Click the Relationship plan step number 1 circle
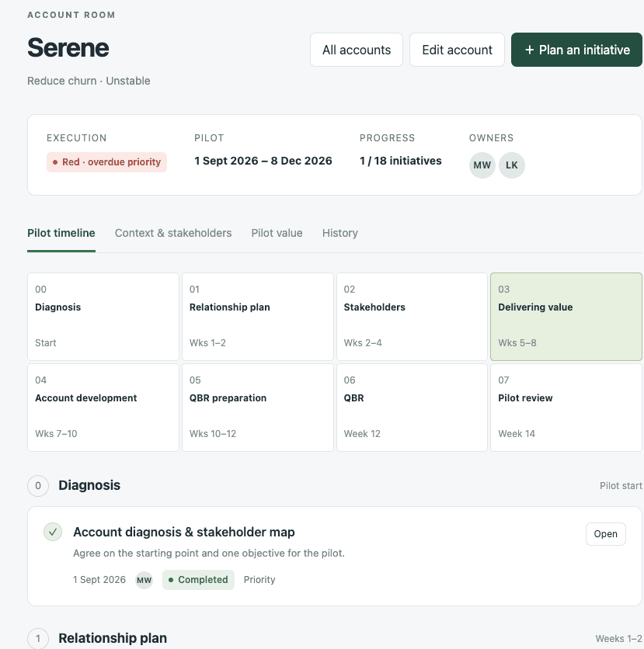 (38, 638)
